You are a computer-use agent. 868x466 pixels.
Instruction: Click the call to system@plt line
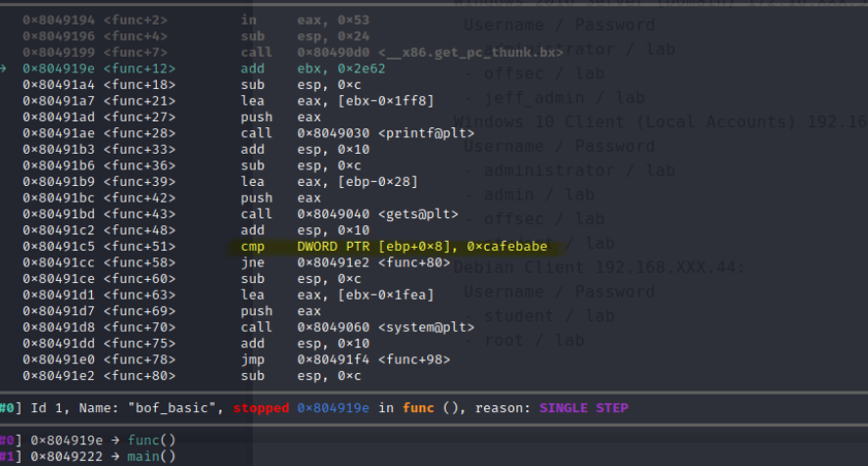(x=357, y=327)
